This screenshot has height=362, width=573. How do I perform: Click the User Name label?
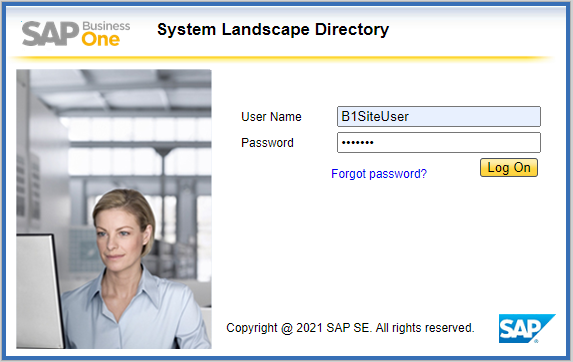point(271,117)
